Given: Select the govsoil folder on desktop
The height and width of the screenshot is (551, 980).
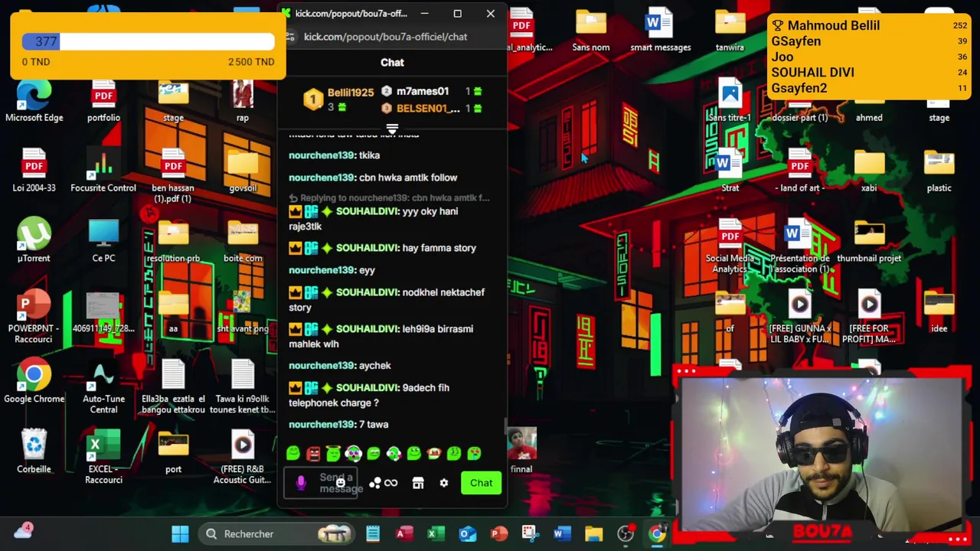Looking at the screenshot, I should 243,171.
